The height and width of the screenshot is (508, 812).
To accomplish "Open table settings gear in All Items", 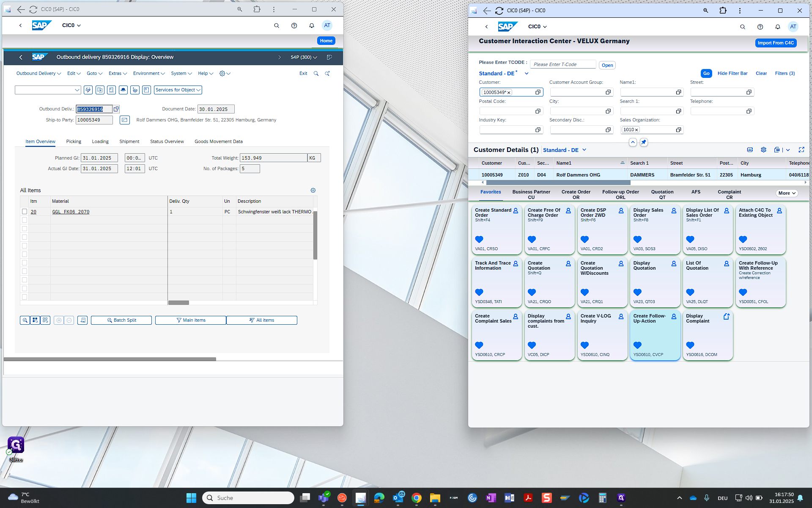I will [313, 190].
